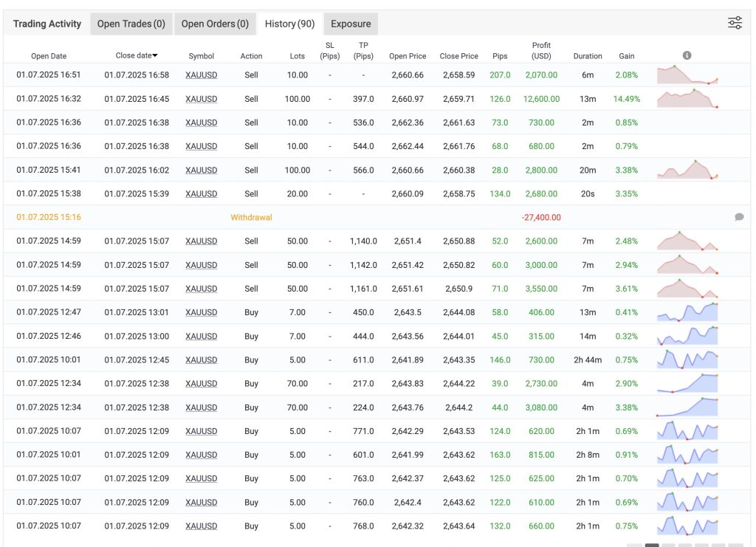This screenshot has width=756, height=547.
Task: Open XAUUSD link on the 16:51 trade
Action: pyautogui.click(x=201, y=75)
